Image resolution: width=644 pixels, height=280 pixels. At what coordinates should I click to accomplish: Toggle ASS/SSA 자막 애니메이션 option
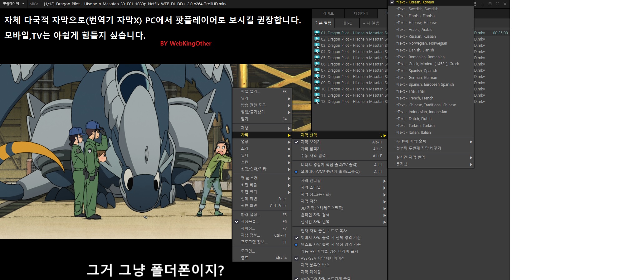(340, 258)
